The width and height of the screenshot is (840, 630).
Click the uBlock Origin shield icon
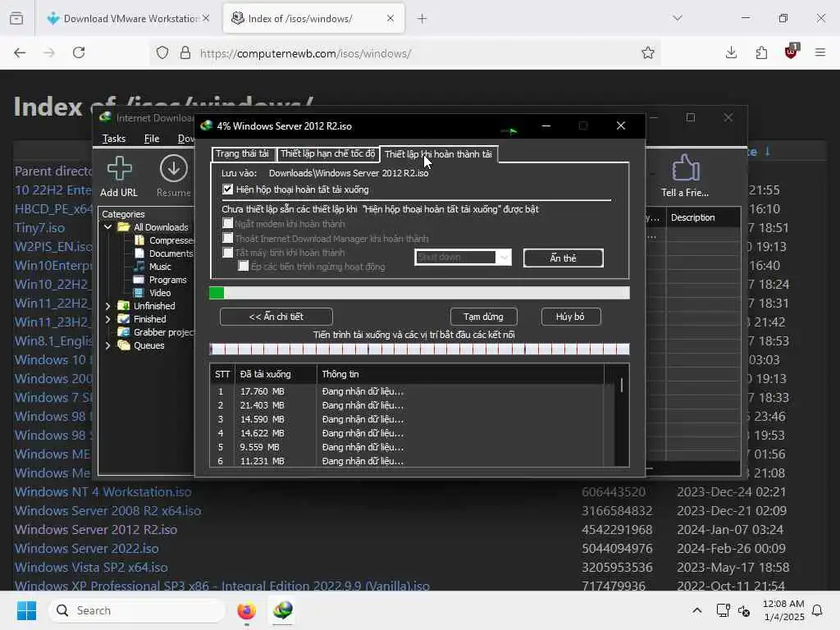(x=791, y=52)
